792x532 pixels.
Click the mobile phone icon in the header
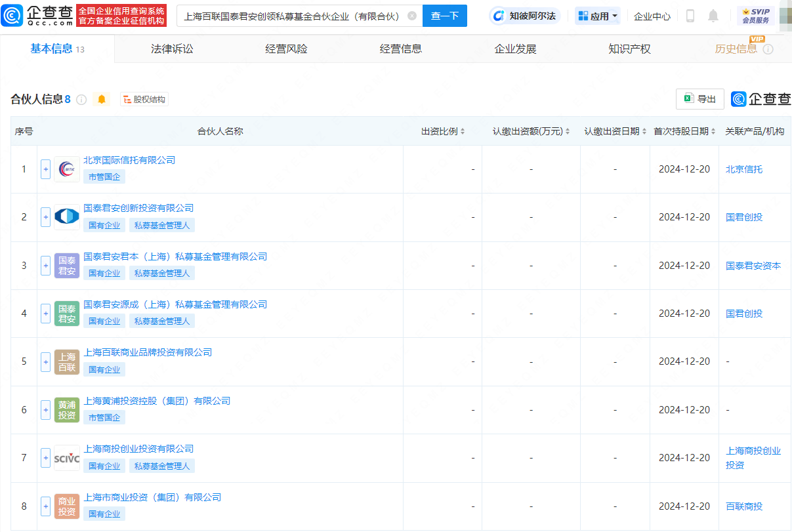click(x=690, y=16)
